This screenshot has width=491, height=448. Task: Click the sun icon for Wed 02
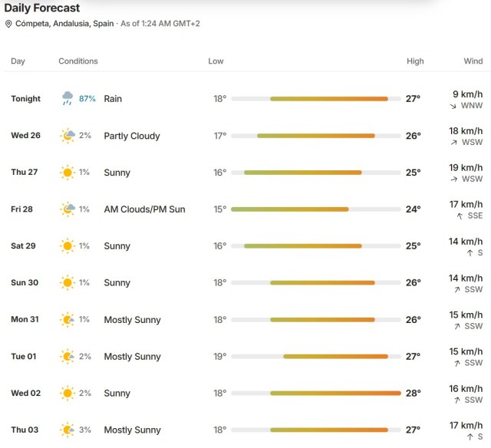click(x=68, y=394)
